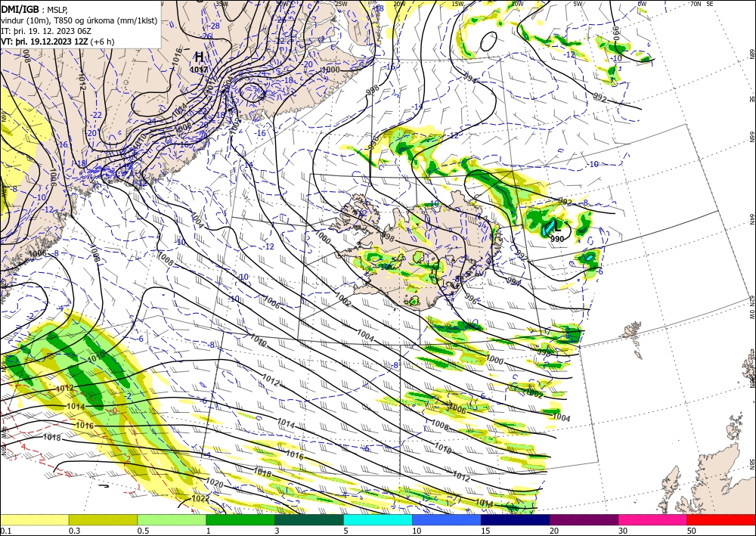Click the '58N' latitude label at right edge
The image size is (756, 536).
751,464
